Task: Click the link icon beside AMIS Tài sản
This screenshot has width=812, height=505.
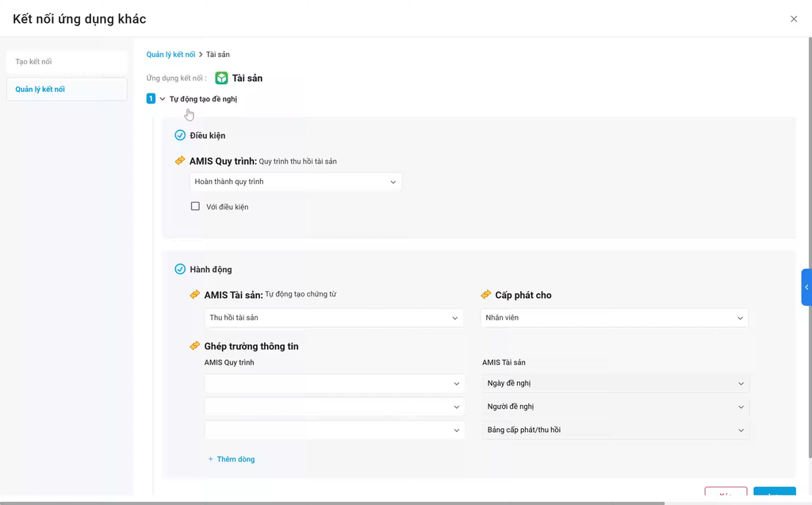Action: pos(195,294)
